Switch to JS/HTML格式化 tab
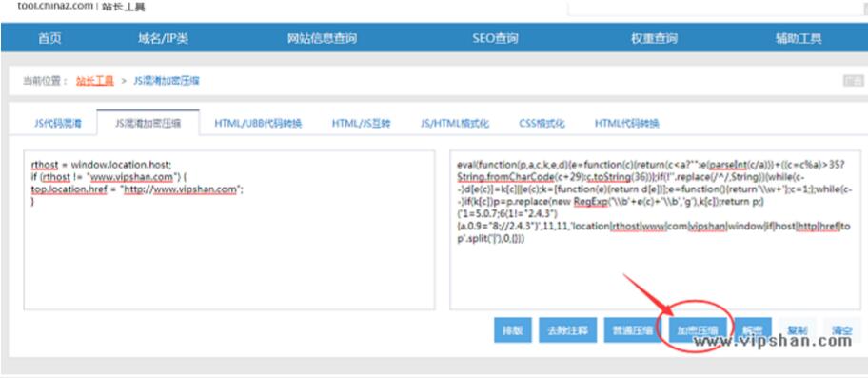Viewport: 868px width, 378px height. 455,124
